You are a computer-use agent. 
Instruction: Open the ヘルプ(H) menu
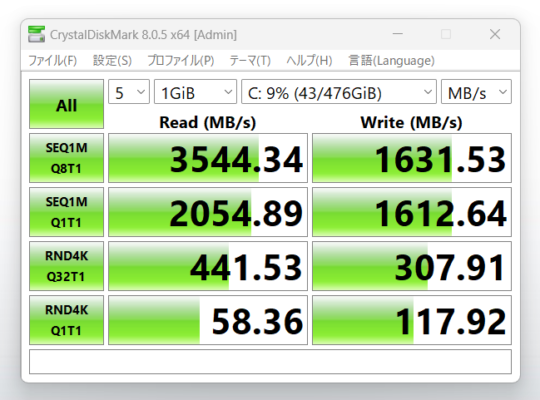(x=309, y=61)
